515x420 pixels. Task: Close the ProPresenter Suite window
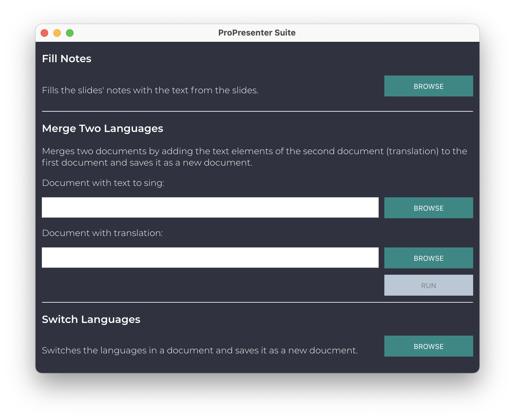44,33
